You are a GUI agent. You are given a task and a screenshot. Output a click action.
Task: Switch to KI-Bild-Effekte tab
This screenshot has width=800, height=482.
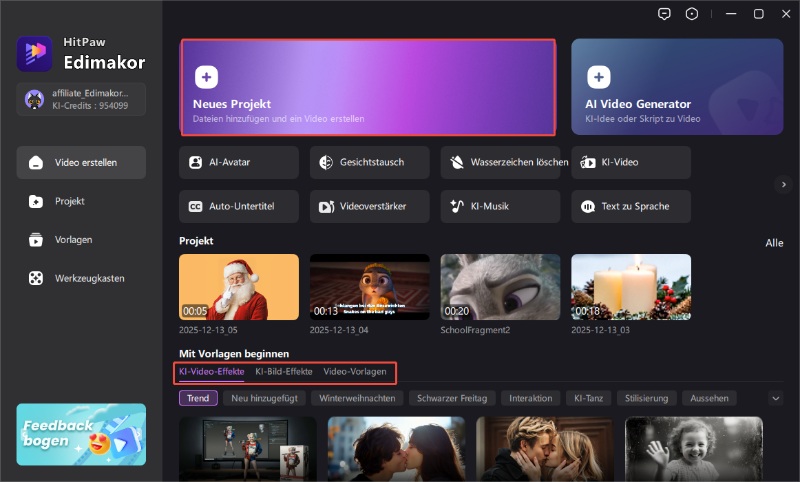(x=284, y=371)
